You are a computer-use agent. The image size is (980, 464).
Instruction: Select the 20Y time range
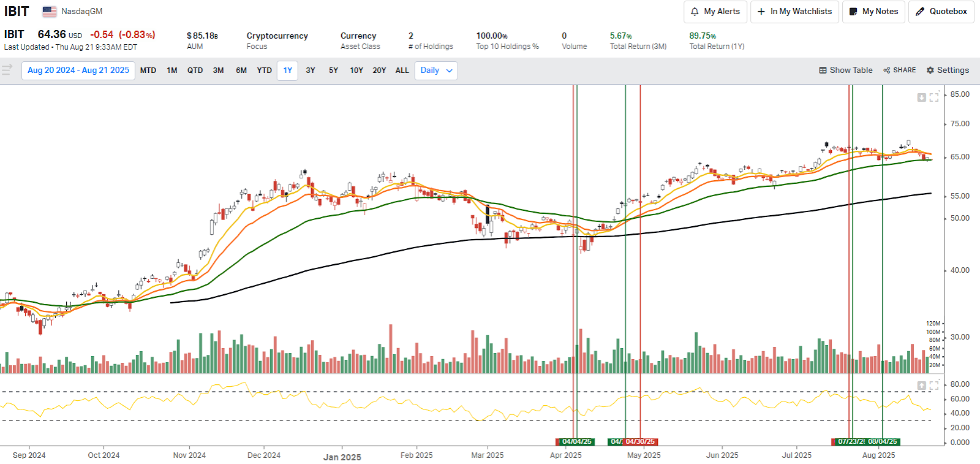tap(380, 70)
